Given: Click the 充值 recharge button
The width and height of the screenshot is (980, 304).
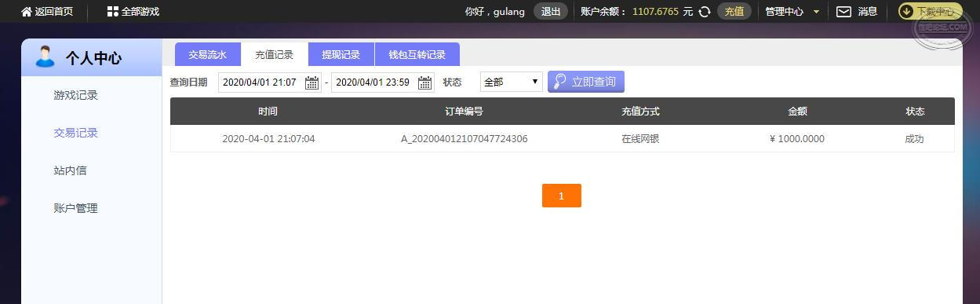Looking at the screenshot, I should click(734, 12).
